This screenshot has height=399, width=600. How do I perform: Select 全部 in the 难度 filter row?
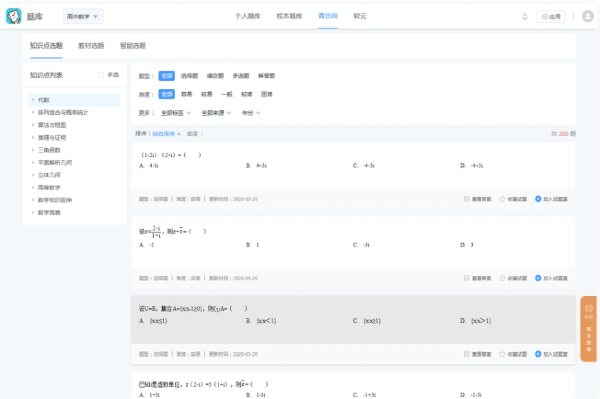(x=166, y=94)
